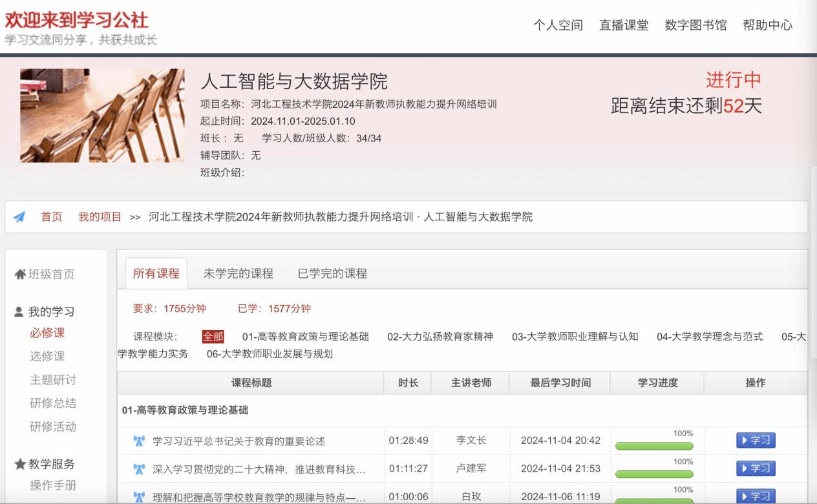Click the house icon beside 班级首页
This screenshot has width=817, height=504.
(x=20, y=275)
